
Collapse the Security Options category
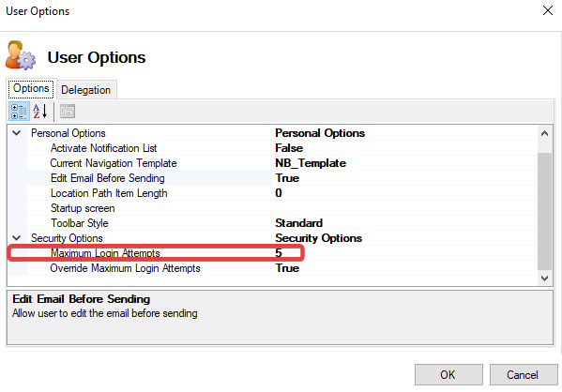tap(17, 238)
